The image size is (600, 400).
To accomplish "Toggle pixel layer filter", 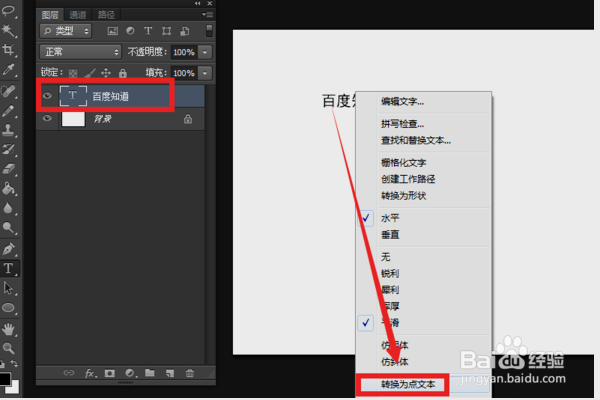I will click(112, 31).
